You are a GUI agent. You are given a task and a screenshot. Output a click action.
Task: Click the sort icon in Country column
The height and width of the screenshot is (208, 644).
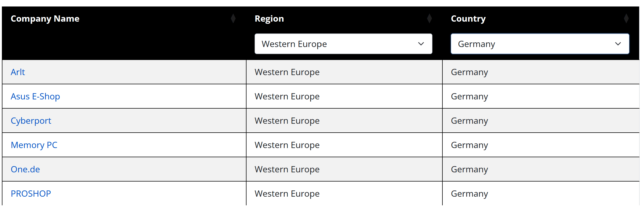(626, 19)
